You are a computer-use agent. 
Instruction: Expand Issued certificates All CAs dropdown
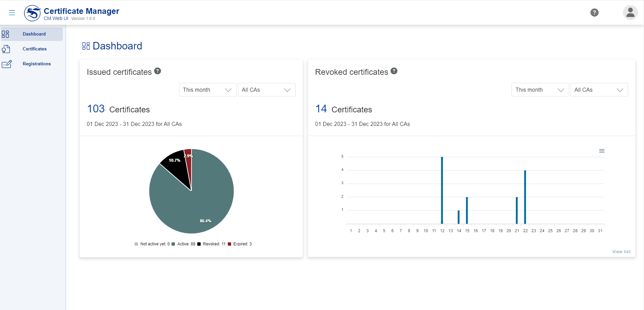tap(266, 90)
